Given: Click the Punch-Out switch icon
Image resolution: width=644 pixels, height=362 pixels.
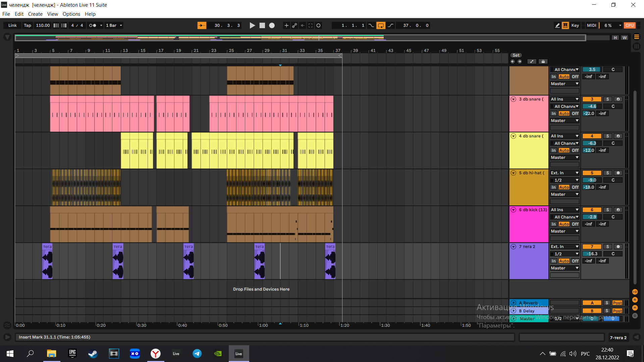Looking at the screenshot, I should point(391,25).
